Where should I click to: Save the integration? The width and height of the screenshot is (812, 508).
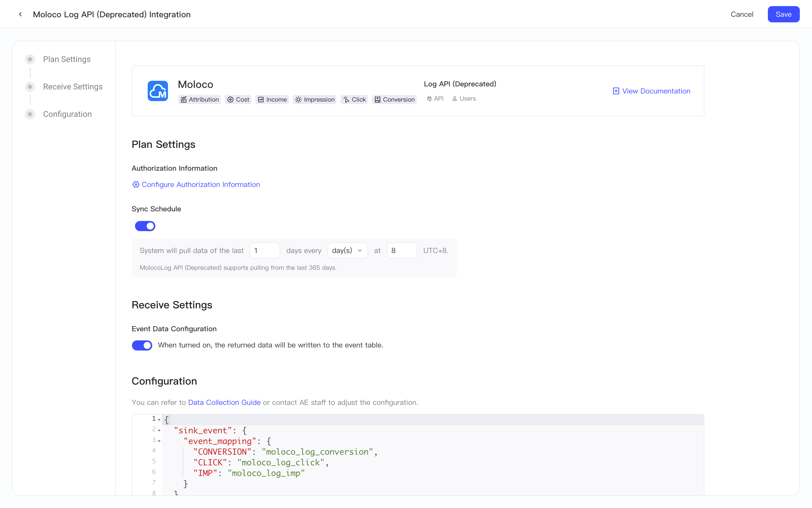coord(784,14)
